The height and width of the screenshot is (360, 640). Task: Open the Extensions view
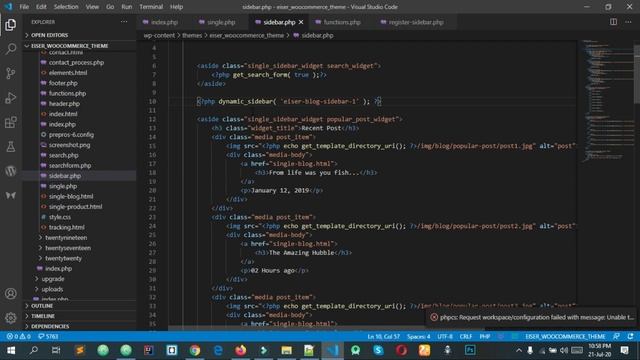click(x=11, y=122)
